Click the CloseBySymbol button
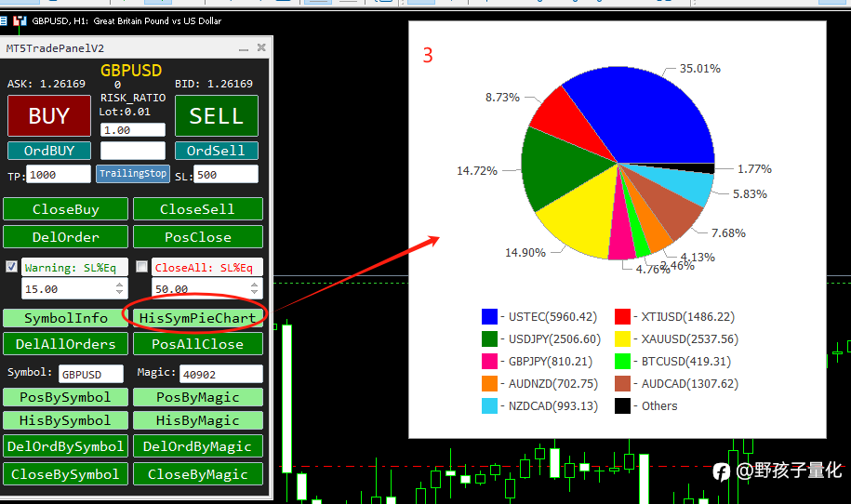Viewport: 851px width, 504px height. click(x=66, y=474)
